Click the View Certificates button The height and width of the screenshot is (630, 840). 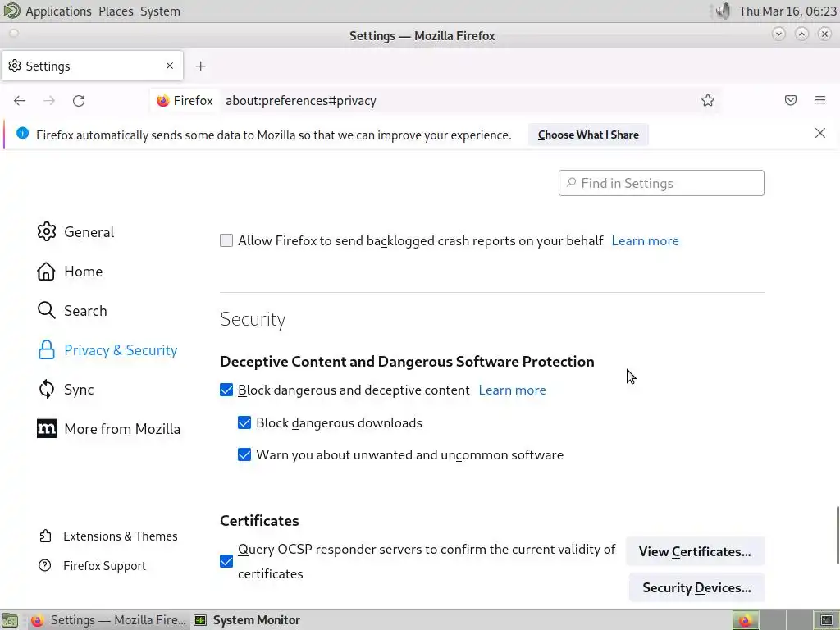tap(695, 552)
